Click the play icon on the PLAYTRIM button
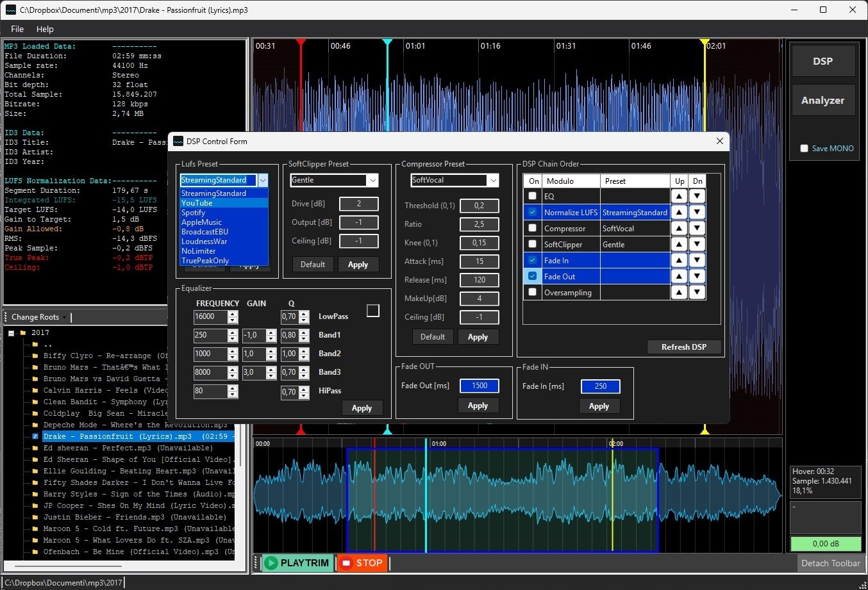This screenshot has height=590, width=868. [x=270, y=563]
